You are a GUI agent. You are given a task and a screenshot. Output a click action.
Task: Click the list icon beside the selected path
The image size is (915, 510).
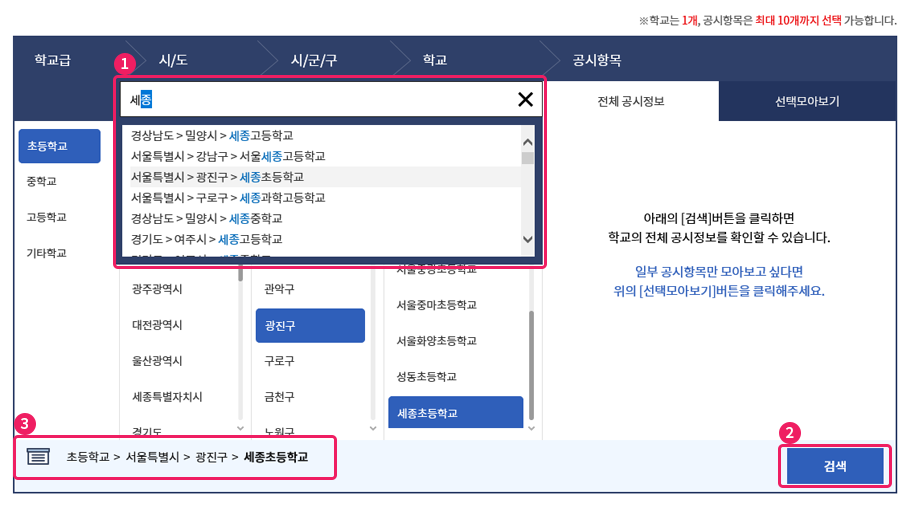pyautogui.click(x=39, y=456)
